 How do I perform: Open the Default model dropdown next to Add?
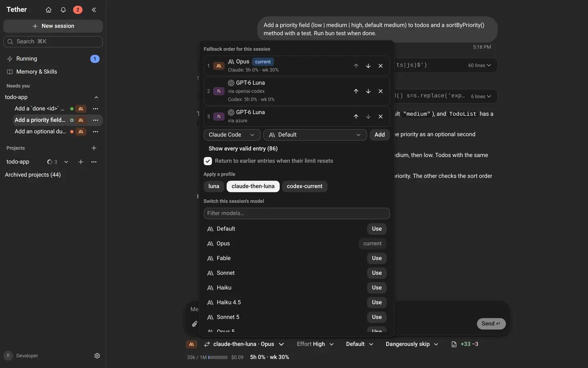(x=315, y=135)
